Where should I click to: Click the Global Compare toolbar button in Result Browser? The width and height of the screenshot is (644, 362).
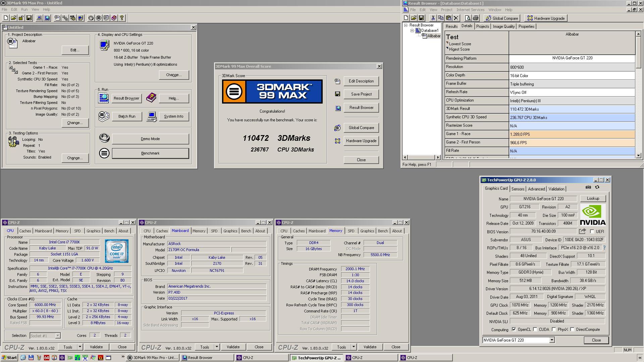(502, 18)
